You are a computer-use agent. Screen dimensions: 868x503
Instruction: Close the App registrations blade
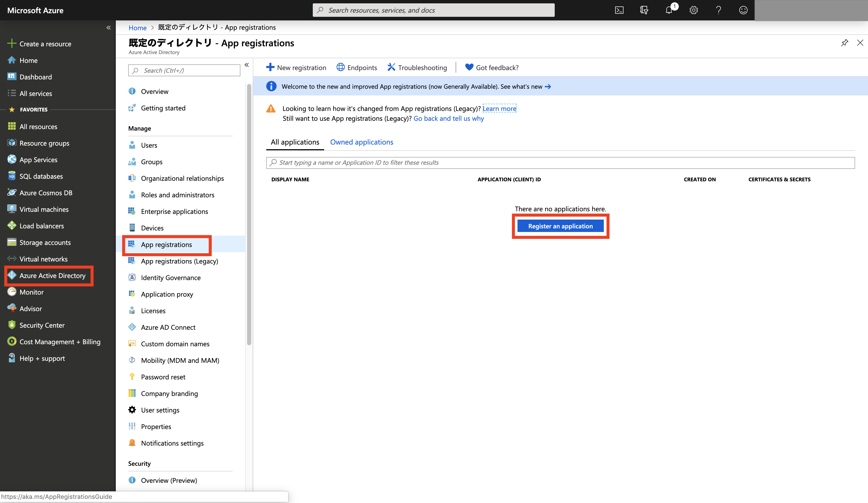860,43
